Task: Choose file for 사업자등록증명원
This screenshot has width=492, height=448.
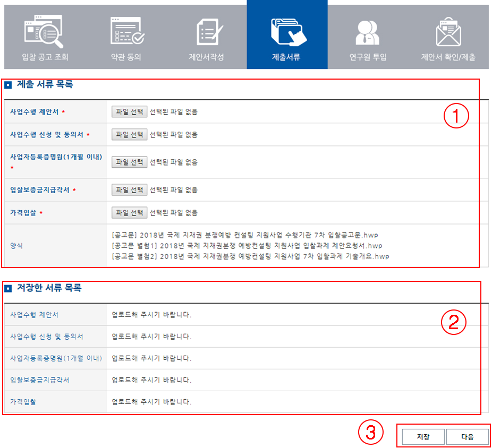Action: (x=129, y=162)
